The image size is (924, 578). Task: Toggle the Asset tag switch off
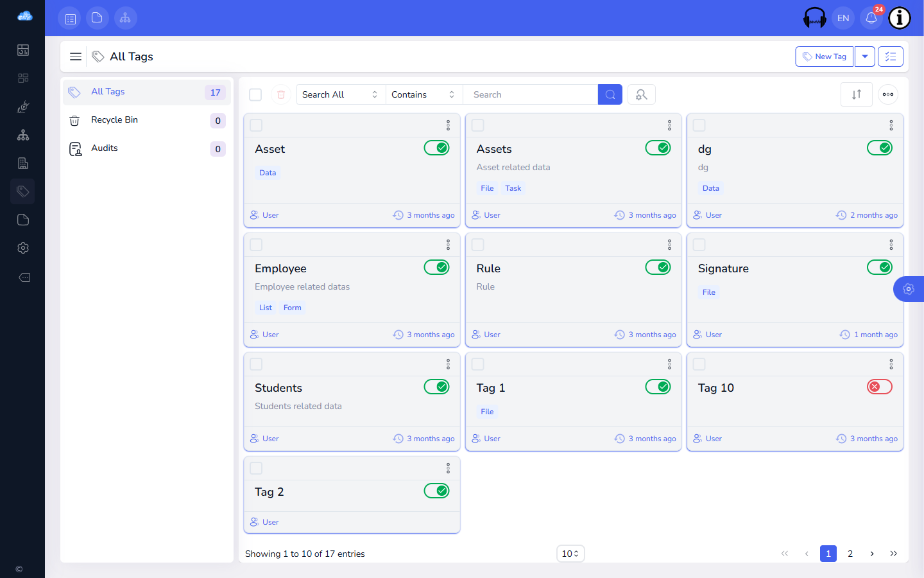[437, 148]
